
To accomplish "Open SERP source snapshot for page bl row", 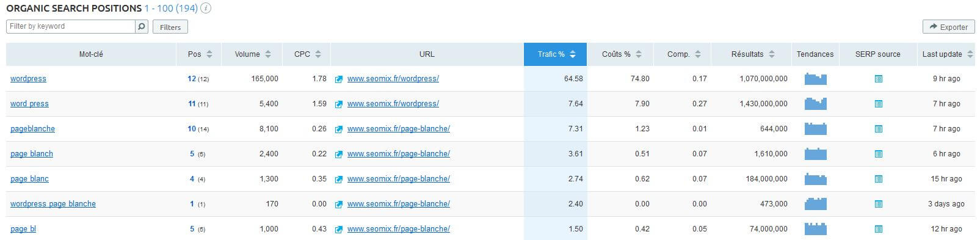I will (x=878, y=229).
